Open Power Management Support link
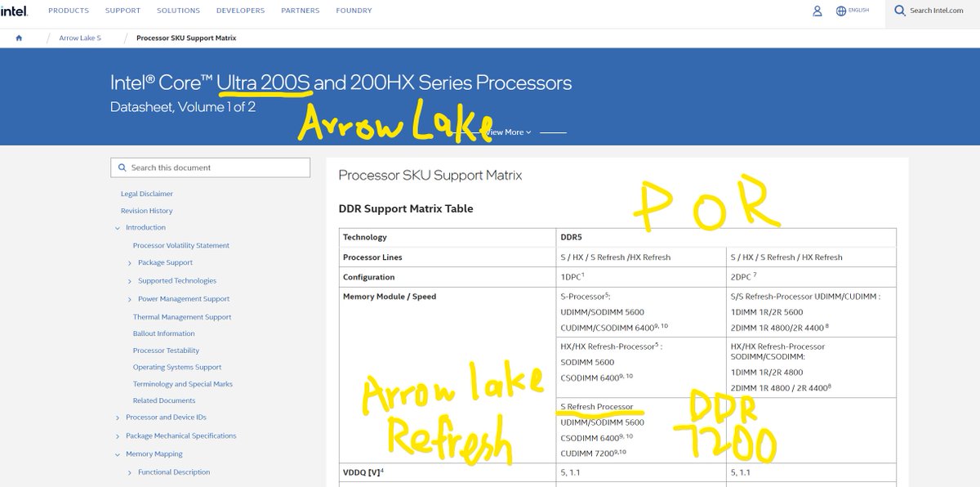 pyautogui.click(x=184, y=299)
